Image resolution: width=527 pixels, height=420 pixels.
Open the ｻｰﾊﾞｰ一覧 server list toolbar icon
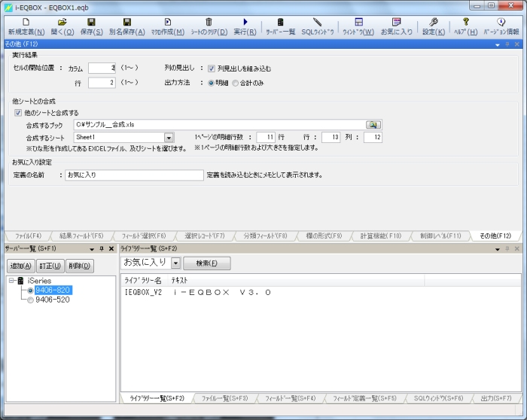coord(280,22)
